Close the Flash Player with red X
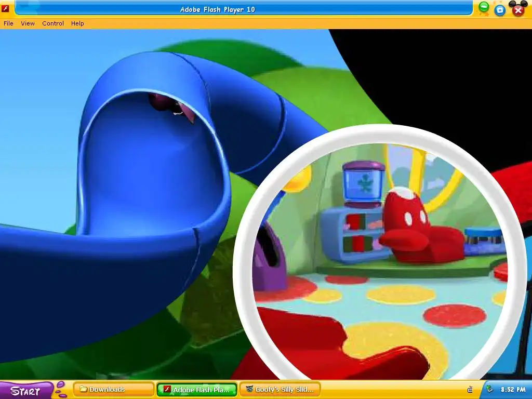 (518, 10)
